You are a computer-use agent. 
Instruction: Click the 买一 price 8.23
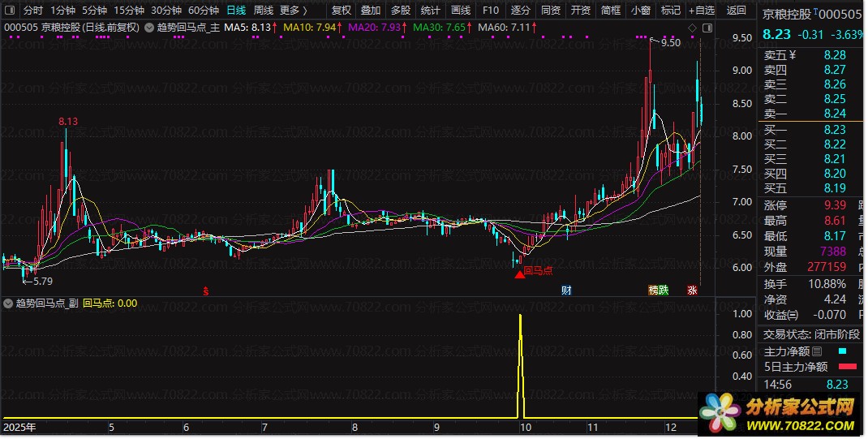point(835,130)
